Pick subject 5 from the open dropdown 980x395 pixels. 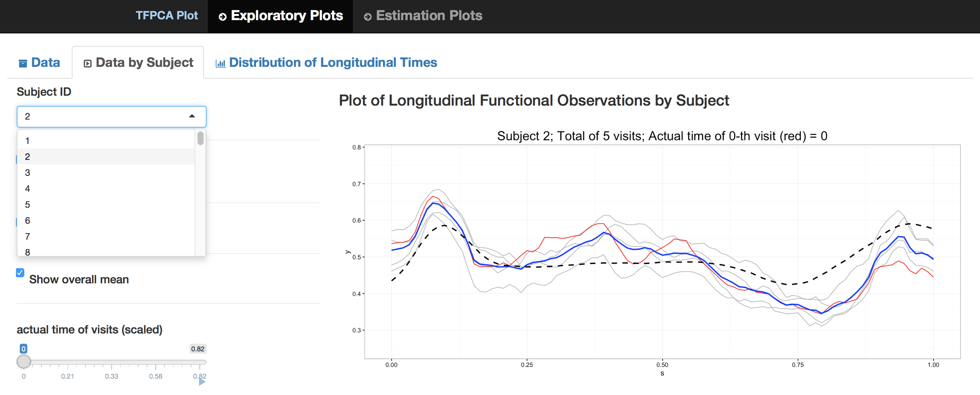27,205
